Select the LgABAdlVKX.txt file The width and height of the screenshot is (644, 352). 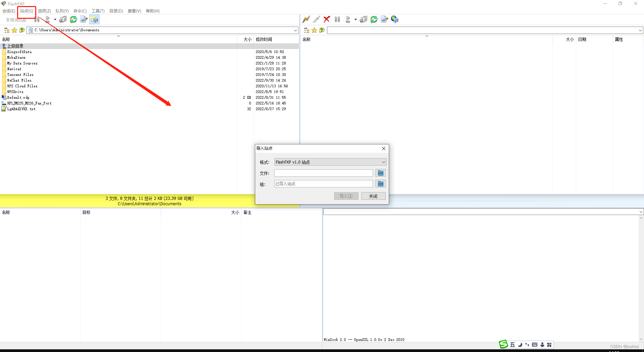tap(21, 109)
